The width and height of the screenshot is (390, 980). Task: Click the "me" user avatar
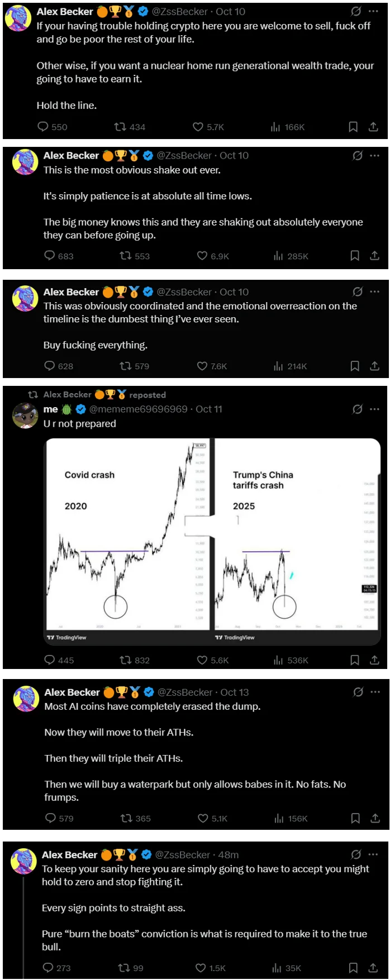click(x=25, y=415)
